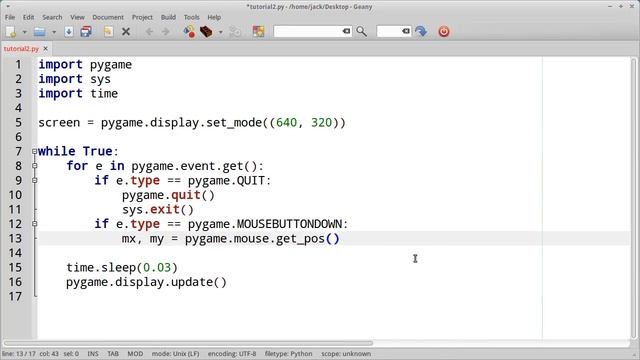Click the INS status bar indicator

(93, 354)
